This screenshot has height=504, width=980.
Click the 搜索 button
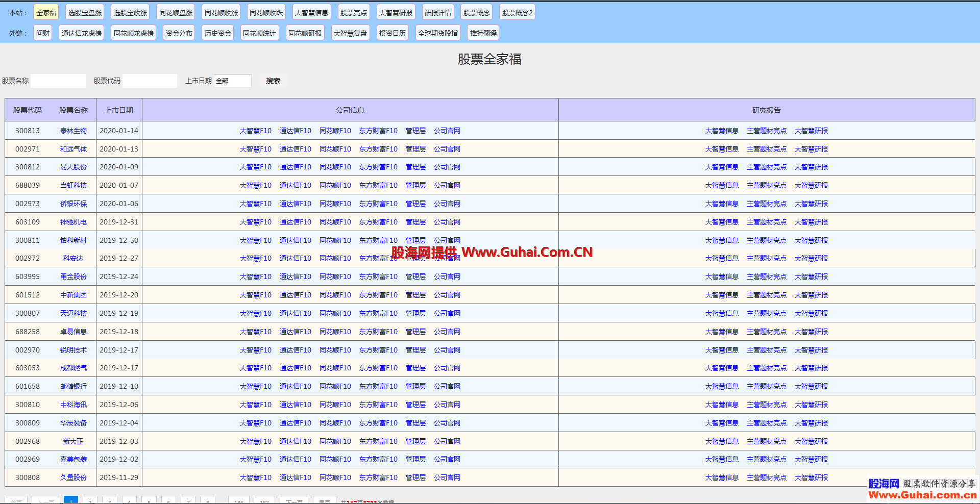click(x=273, y=81)
